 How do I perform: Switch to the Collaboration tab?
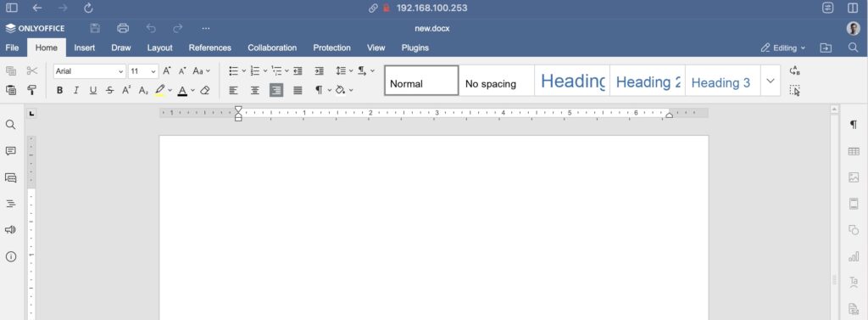click(x=272, y=48)
